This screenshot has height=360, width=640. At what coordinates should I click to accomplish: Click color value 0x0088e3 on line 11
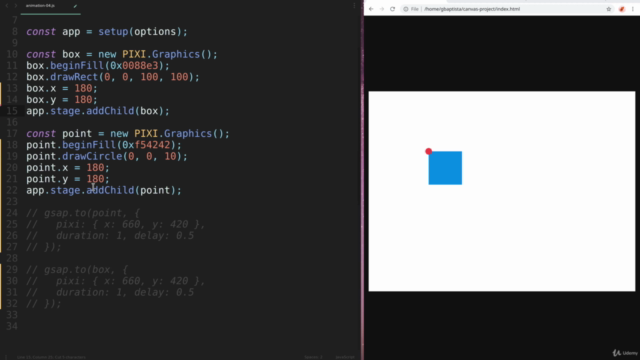click(134, 66)
